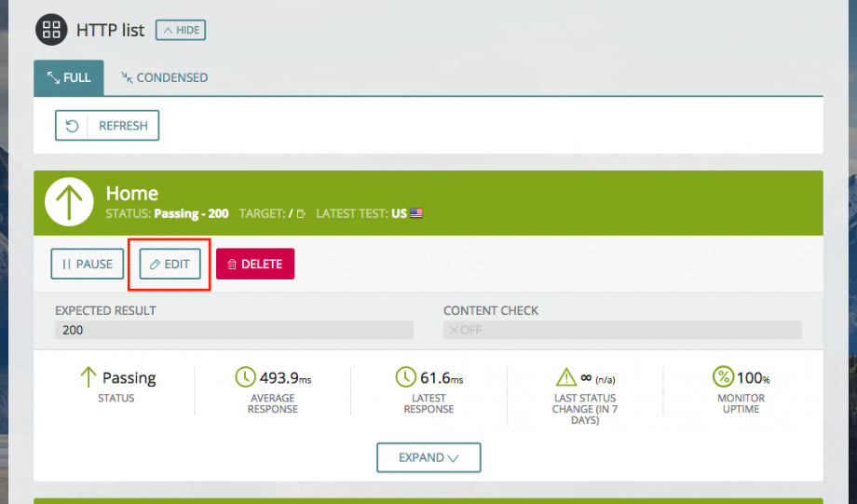Click the CONTENT CHECK label

[x=491, y=310]
